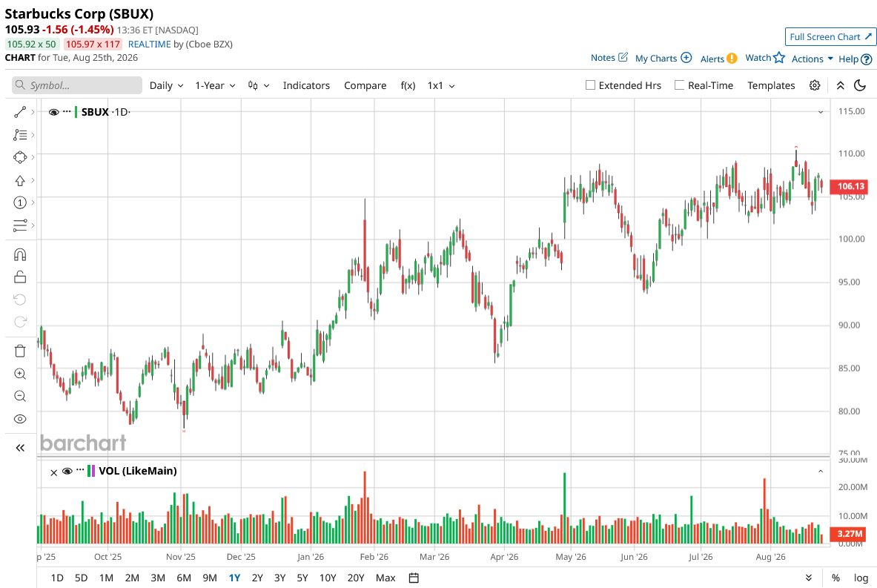Open the Indicators menu
The width and height of the screenshot is (877, 588).
(306, 85)
